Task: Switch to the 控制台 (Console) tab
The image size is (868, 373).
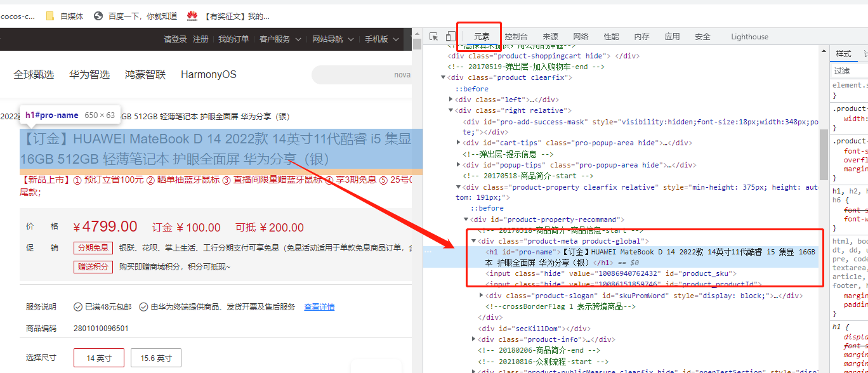Action: [x=516, y=37]
